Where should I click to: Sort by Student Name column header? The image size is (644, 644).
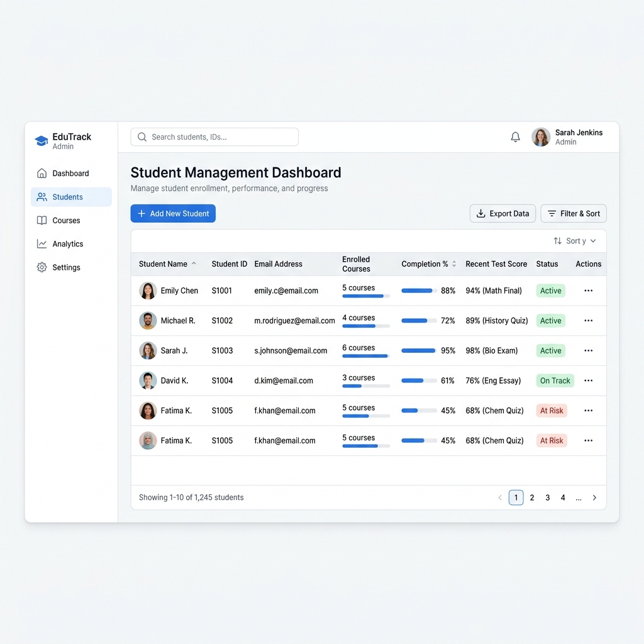[x=167, y=264]
